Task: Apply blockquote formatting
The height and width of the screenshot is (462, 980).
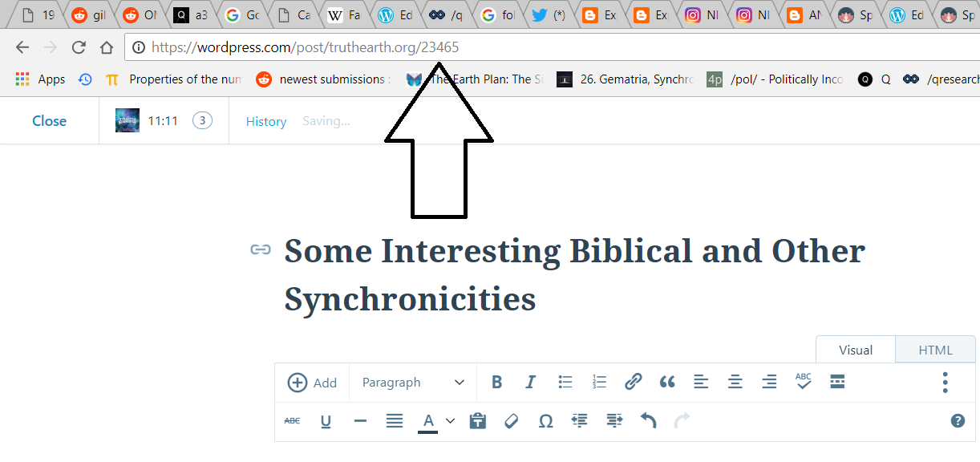Action: [667, 383]
